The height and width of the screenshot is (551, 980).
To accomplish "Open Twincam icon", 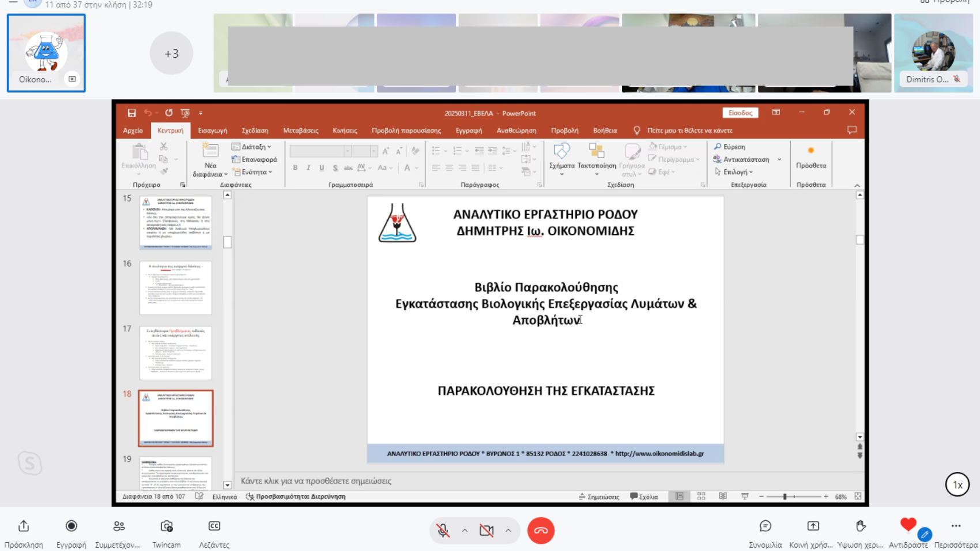I will point(167,526).
